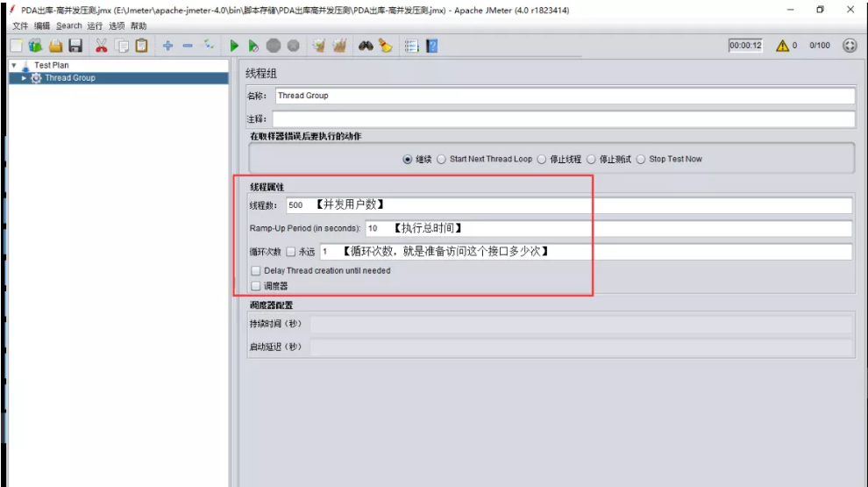This screenshot has height=487, width=868.
Task: Collapse the Test Plan tree node
Action: click(14, 66)
